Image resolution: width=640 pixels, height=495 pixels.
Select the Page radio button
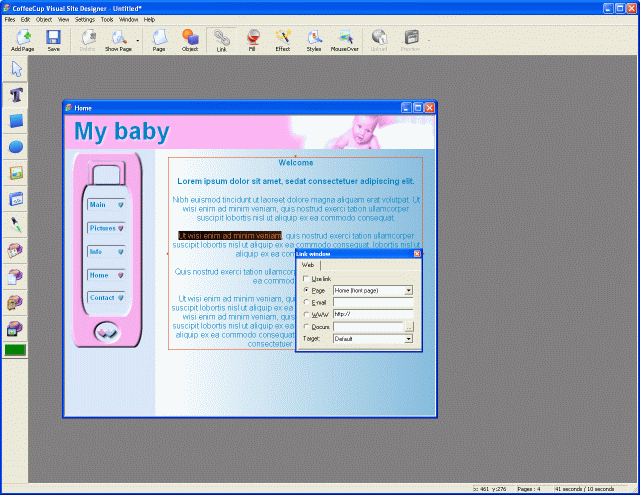(306, 290)
